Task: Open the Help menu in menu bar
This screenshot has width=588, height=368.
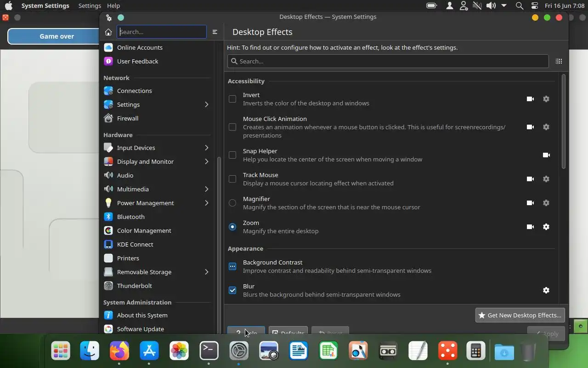Action: pyautogui.click(x=113, y=6)
